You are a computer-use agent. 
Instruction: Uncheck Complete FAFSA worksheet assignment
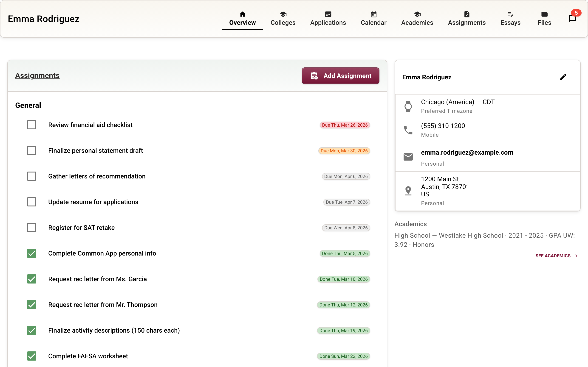click(32, 356)
